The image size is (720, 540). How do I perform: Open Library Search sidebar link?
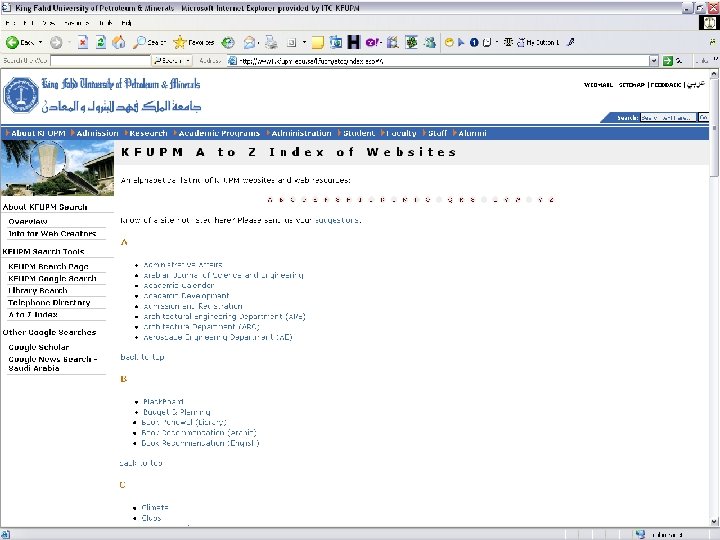pyautogui.click(x=38, y=291)
